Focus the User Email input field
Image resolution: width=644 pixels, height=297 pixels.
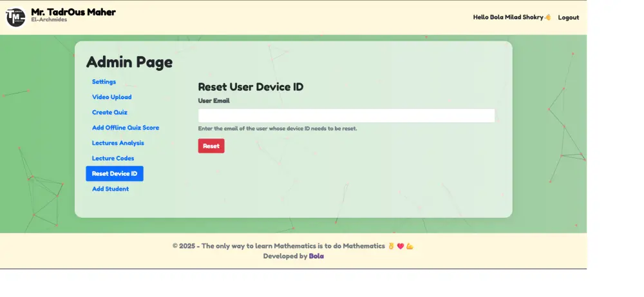346,115
